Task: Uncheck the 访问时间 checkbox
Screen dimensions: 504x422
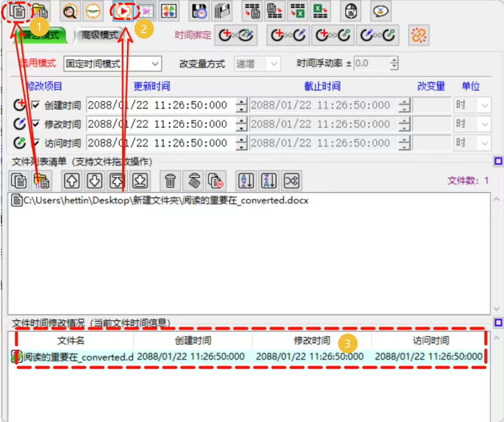Action: 36,143
